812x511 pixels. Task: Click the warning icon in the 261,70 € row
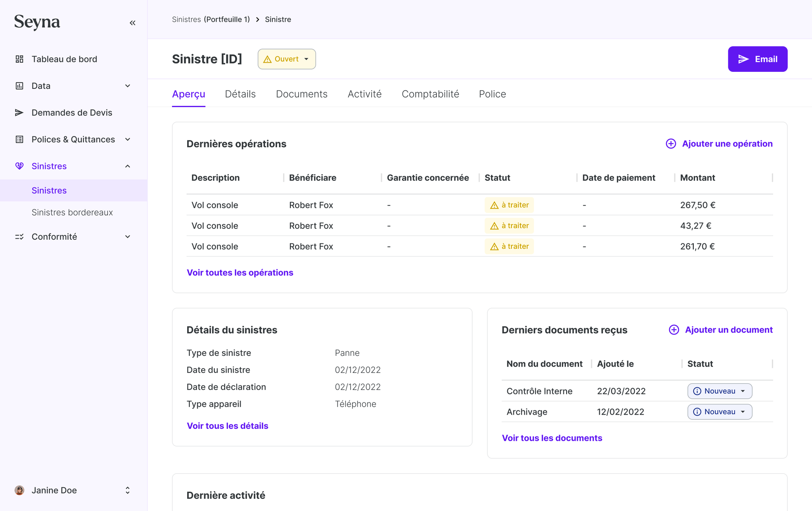coord(494,247)
